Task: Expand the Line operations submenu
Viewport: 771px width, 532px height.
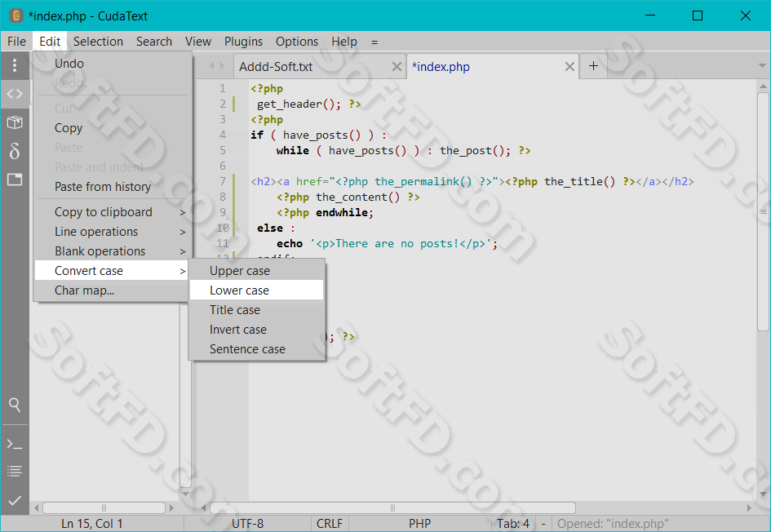Action: point(112,232)
